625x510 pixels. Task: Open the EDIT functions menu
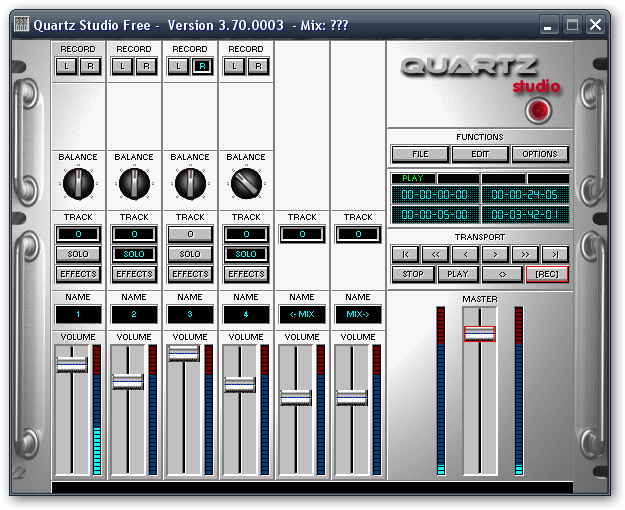[480, 154]
